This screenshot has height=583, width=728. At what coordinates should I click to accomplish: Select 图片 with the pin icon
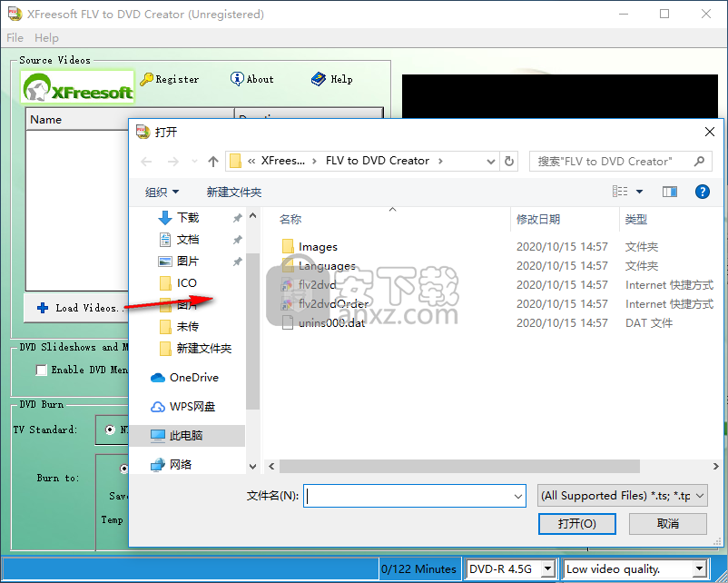188,261
